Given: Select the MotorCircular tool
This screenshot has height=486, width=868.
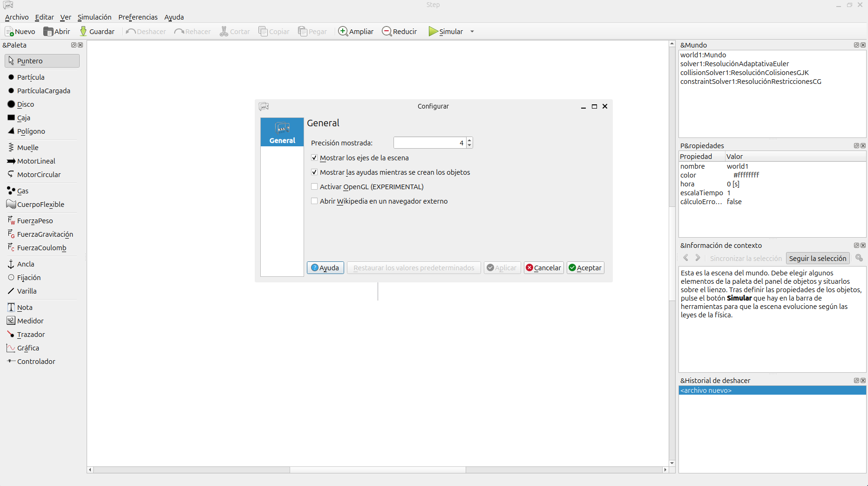Looking at the screenshot, I should click(x=39, y=175).
